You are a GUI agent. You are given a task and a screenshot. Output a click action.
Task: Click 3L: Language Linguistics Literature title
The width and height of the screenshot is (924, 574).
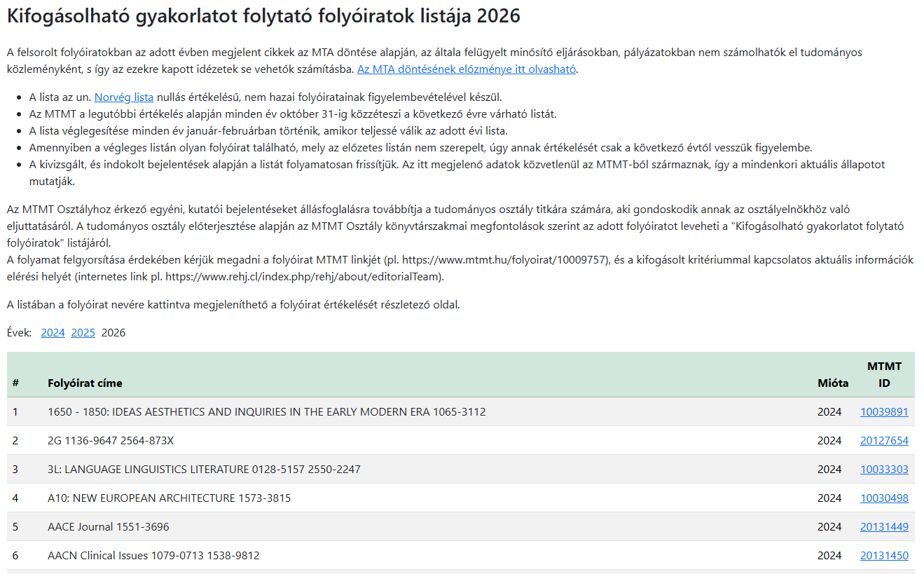pos(204,469)
